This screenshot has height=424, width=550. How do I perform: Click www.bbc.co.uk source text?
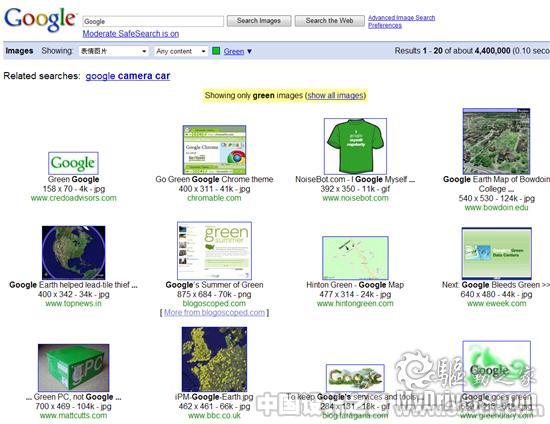214,416
